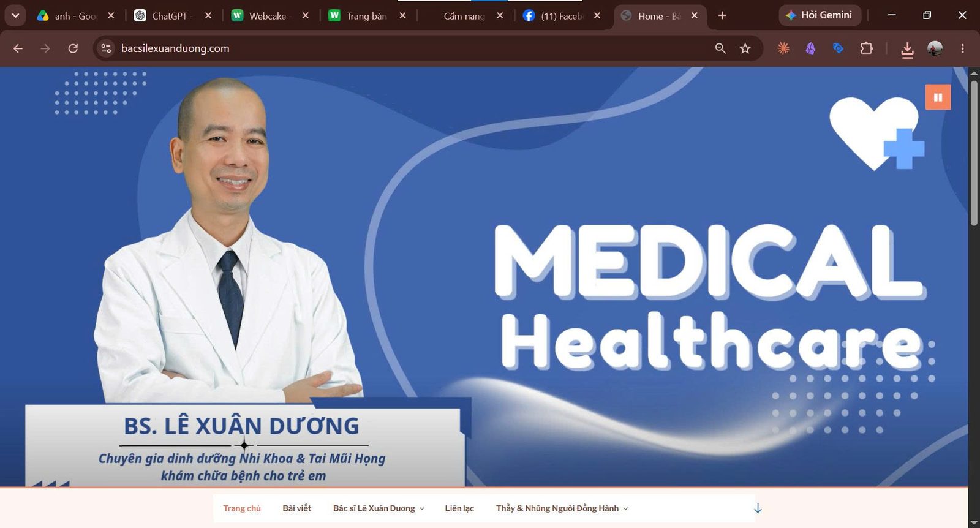
Task: Open the orange starburst extension
Action: coord(783,48)
